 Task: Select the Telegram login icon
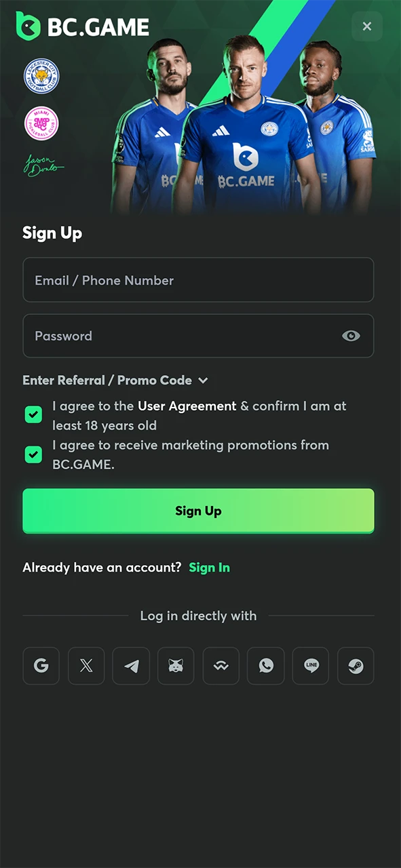(x=130, y=666)
